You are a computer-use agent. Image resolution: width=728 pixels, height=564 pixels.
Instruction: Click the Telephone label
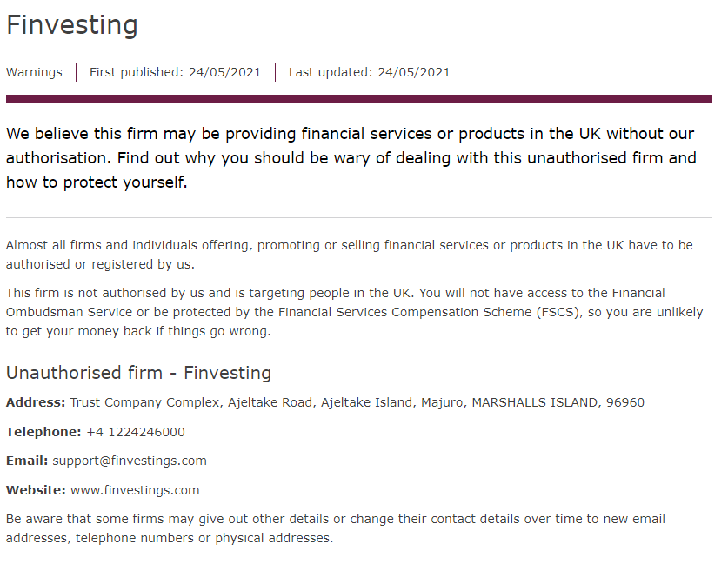43,432
